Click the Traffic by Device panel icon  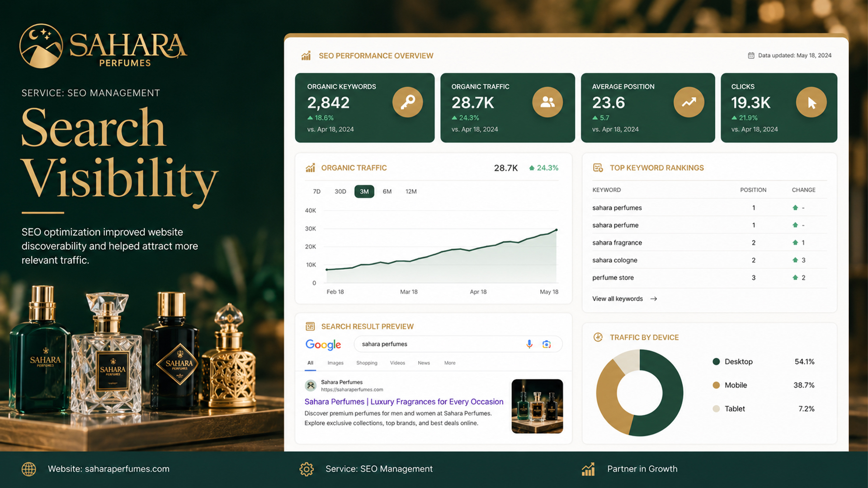(598, 337)
